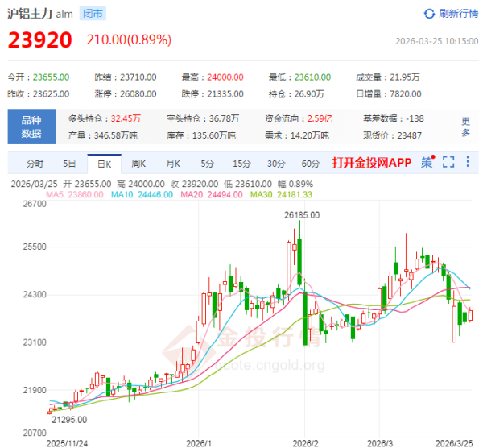
Task: Click the 昨收 value 23625.00
Action: (x=52, y=94)
